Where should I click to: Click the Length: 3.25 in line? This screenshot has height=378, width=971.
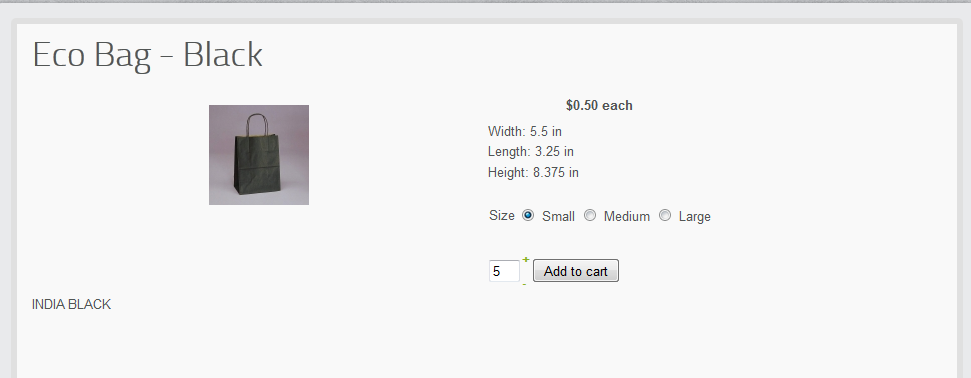point(531,151)
